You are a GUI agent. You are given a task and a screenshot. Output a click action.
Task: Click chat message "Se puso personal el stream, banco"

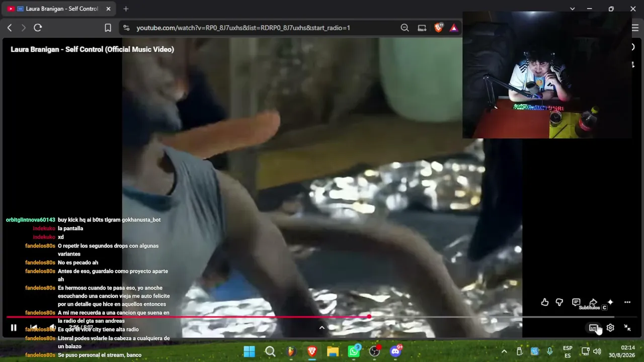100,355
